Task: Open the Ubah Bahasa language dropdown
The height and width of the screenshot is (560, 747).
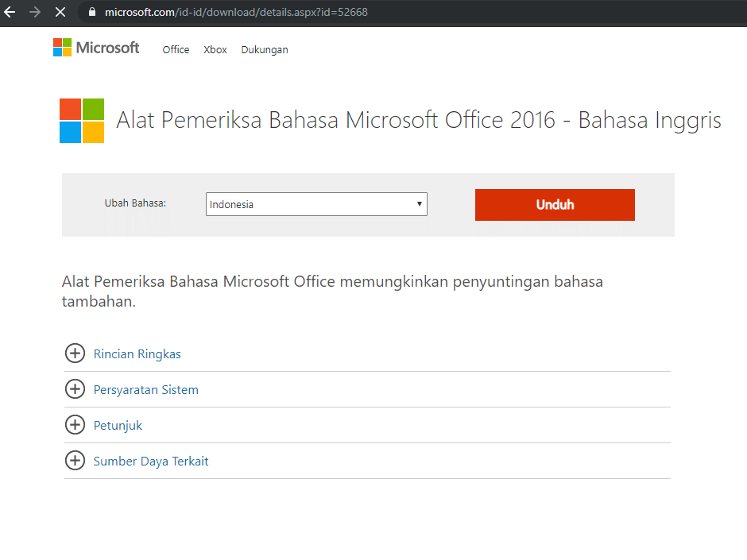Action: point(315,203)
